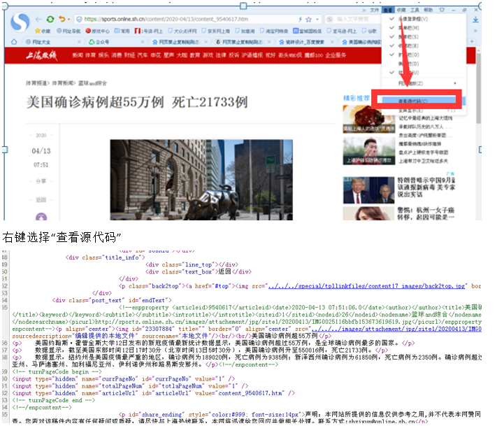The height and width of the screenshot is (426, 504).
Task: Open the 文件 menu
Action: pyautogui.click(x=375, y=10)
